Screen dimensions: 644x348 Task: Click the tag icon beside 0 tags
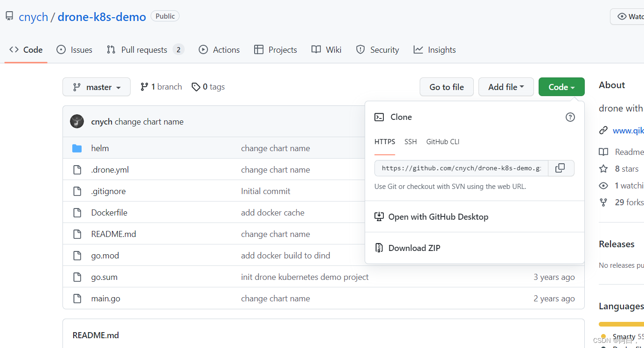coord(196,87)
